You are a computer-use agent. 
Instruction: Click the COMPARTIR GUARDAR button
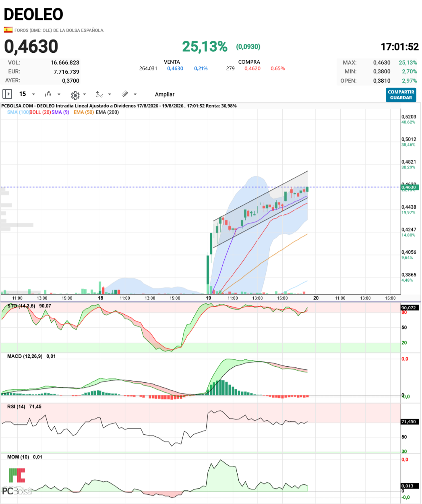tap(401, 95)
